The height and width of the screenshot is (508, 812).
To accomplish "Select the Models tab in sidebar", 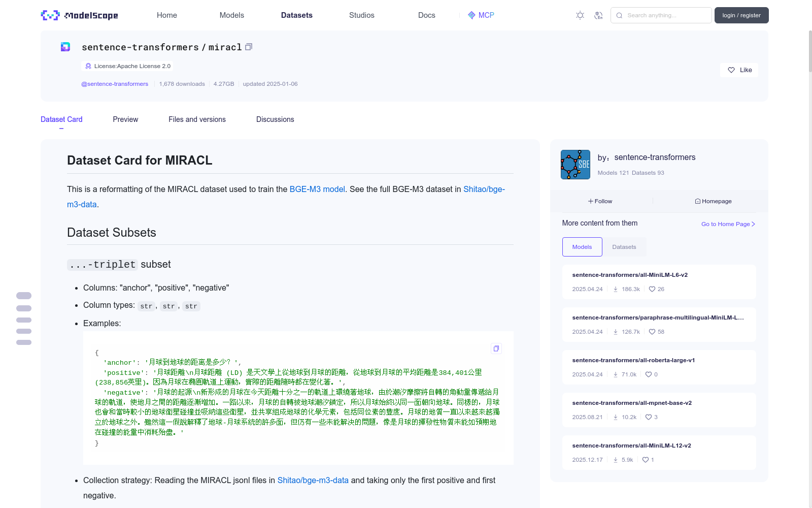I will 582,247.
